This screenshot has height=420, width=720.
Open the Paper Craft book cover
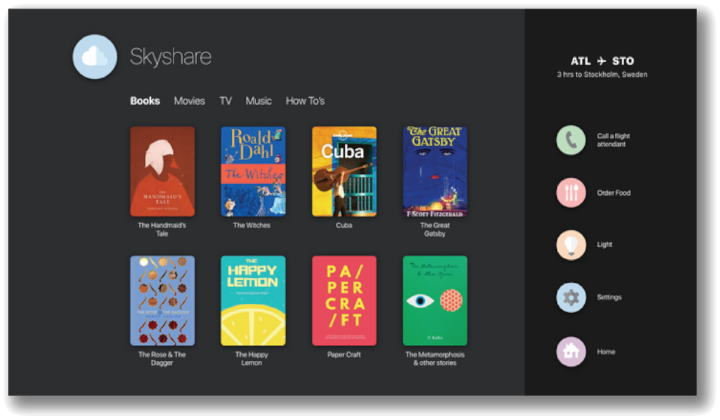(x=344, y=301)
